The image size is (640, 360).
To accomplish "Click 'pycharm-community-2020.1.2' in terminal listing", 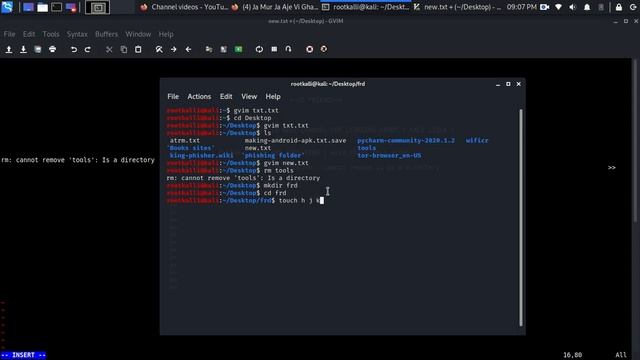I will [406, 140].
